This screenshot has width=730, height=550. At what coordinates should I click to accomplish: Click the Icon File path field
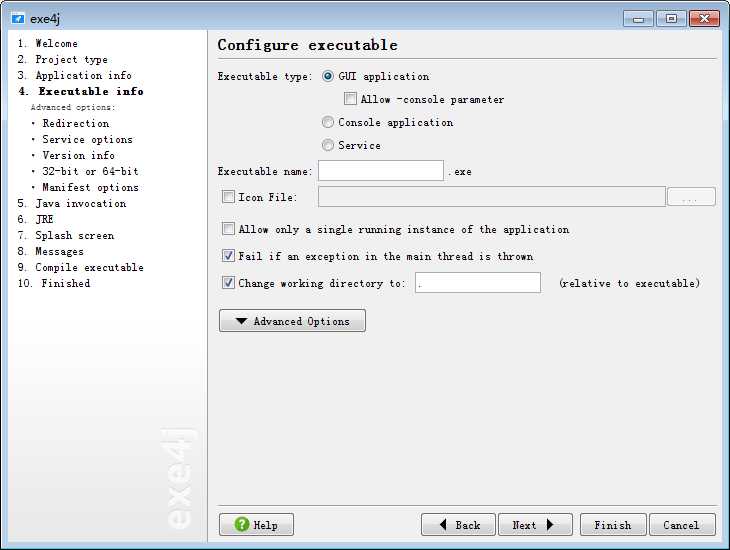click(492, 197)
